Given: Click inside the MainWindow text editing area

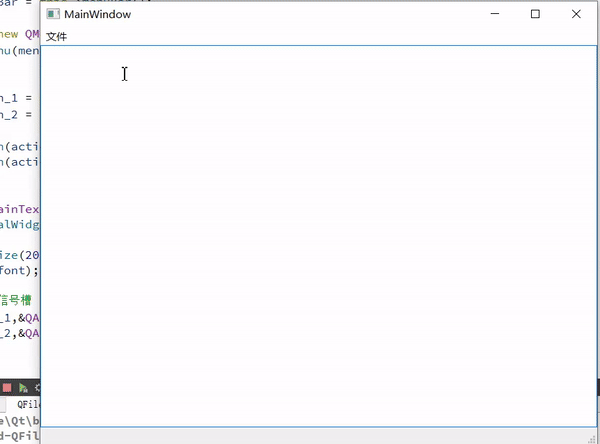Looking at the screenshot, I should click(318, 236).
